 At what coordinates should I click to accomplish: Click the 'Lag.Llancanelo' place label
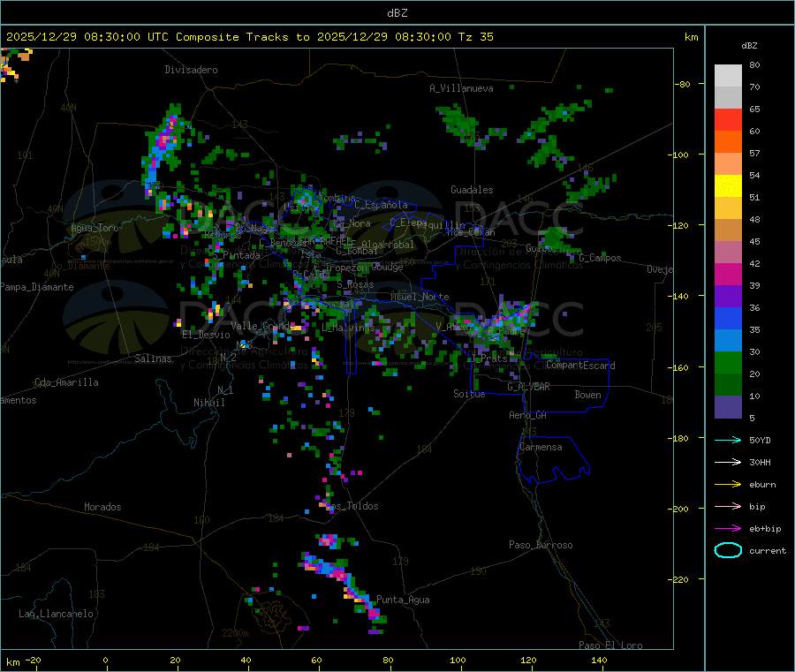pos(56,614)
